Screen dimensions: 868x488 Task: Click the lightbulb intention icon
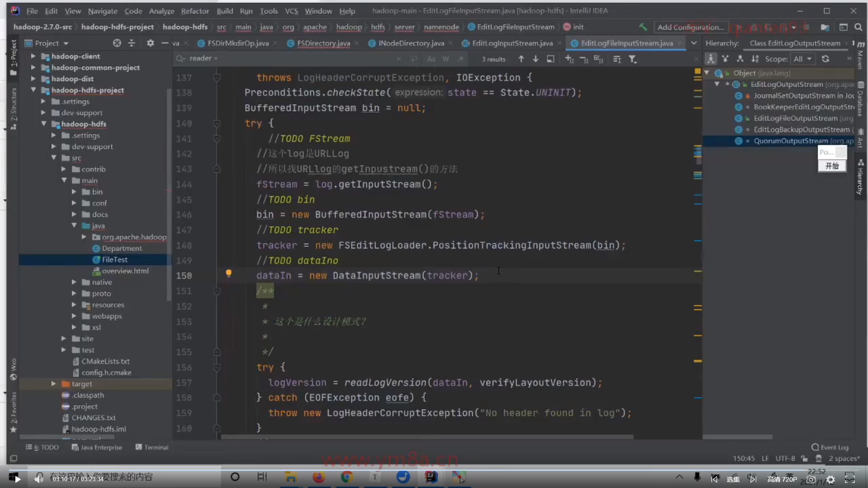coord(228,273)
